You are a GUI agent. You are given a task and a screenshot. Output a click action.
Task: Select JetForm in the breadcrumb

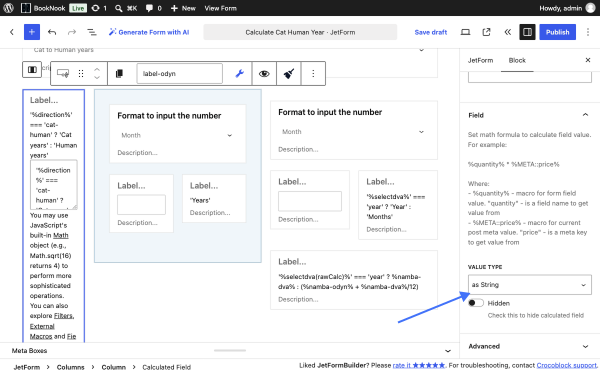26,367
